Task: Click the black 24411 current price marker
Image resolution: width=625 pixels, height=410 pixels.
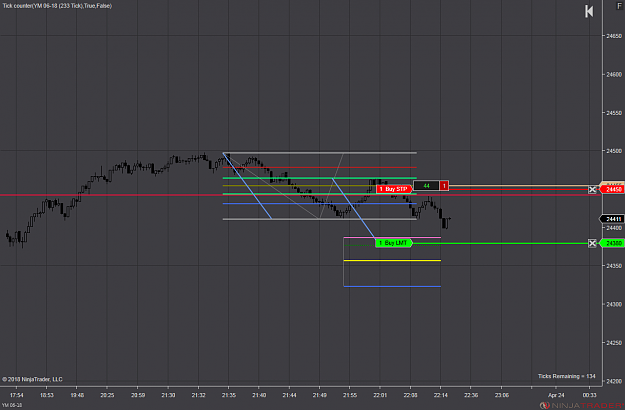Action: pyautogui.click(x=612, y=219)
